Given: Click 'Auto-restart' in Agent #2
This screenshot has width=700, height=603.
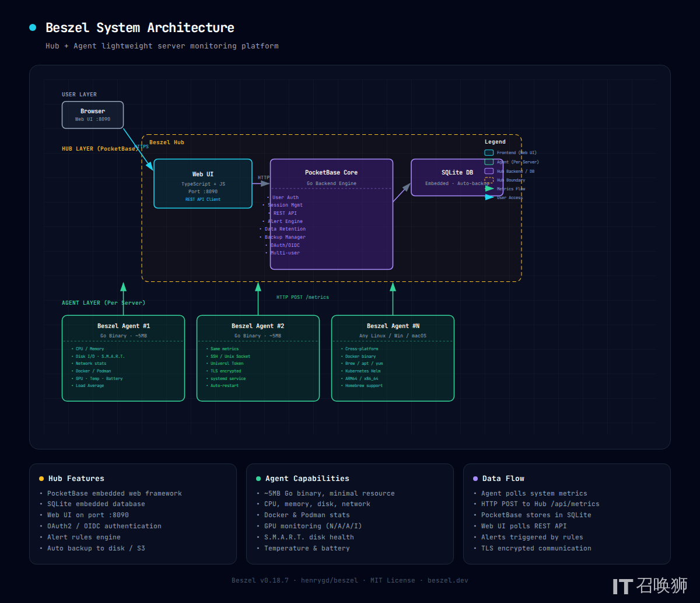Looking at the screenshot, I should point(225,386).
